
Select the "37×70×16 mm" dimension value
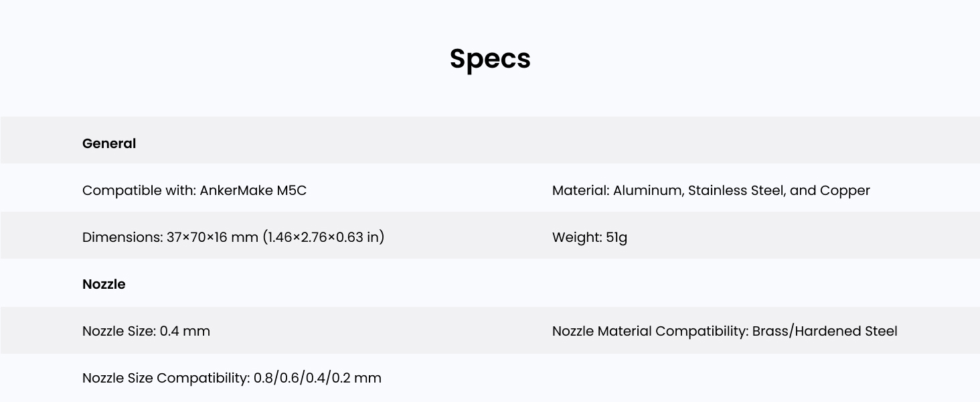tap(212, 237)
